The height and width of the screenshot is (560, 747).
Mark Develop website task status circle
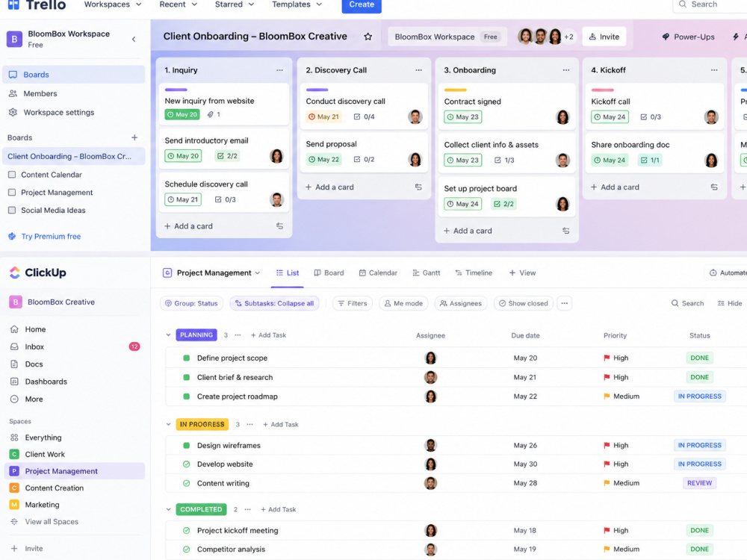[186, 464]
